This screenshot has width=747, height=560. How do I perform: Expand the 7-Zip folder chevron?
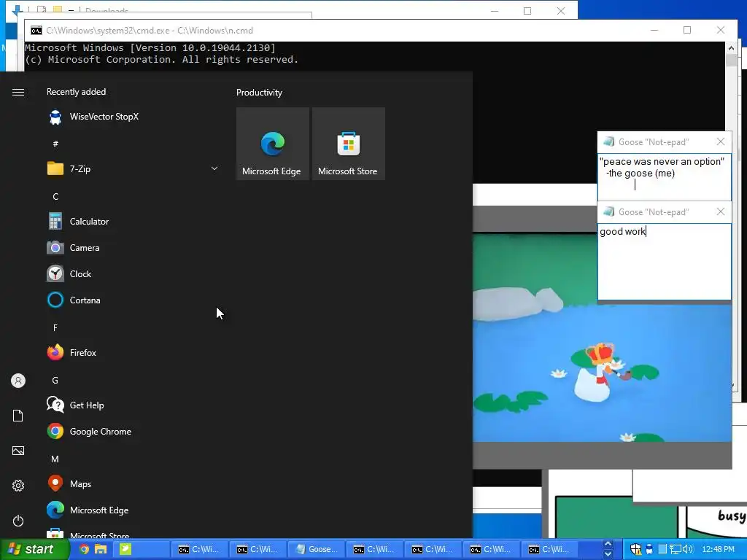coord(214,168)
